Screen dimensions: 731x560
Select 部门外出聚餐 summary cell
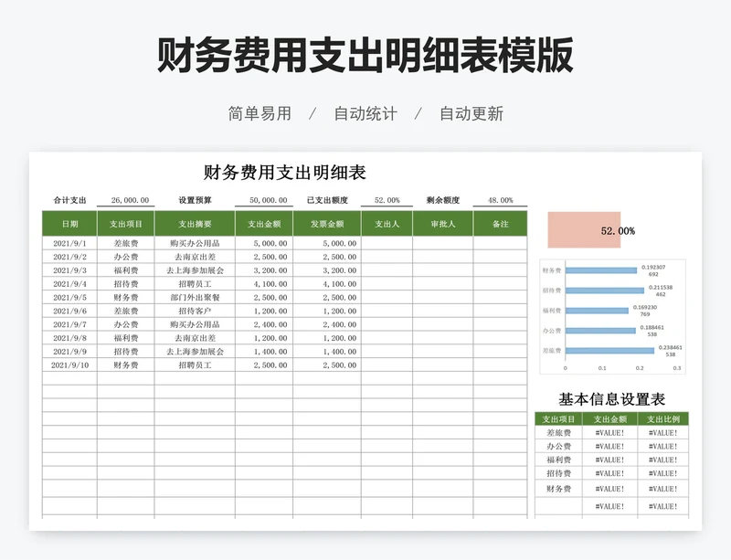coord(195,298)
